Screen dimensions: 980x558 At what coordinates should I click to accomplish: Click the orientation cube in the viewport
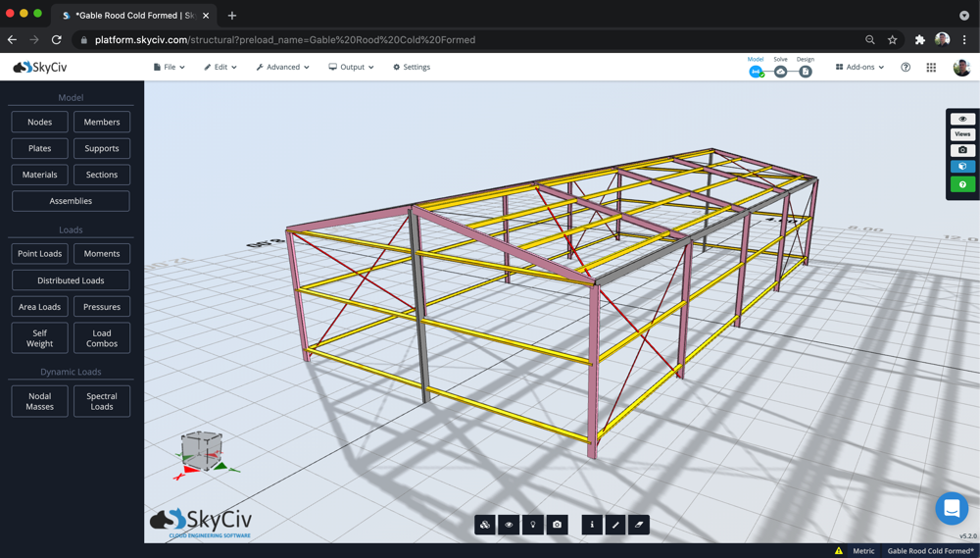(201, 450)
